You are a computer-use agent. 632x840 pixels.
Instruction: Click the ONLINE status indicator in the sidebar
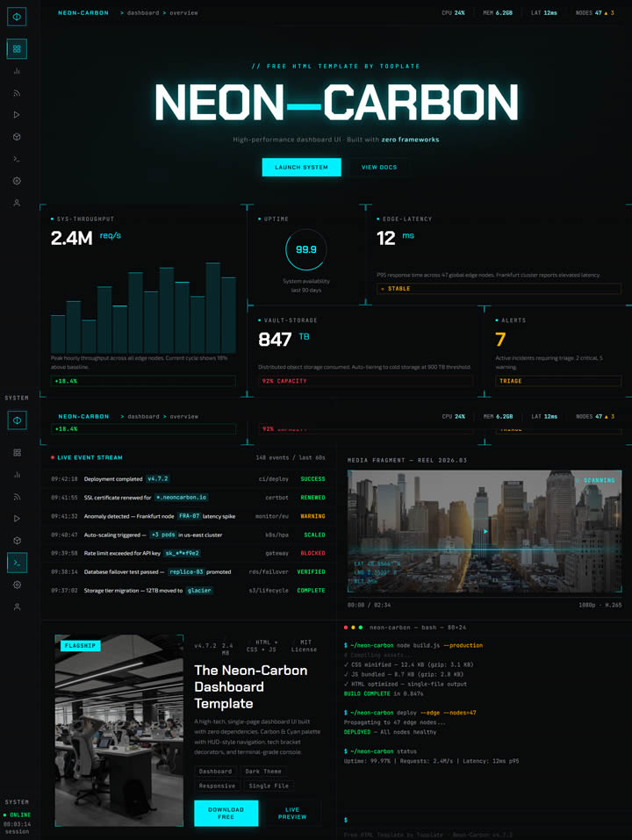pos(18,815)
